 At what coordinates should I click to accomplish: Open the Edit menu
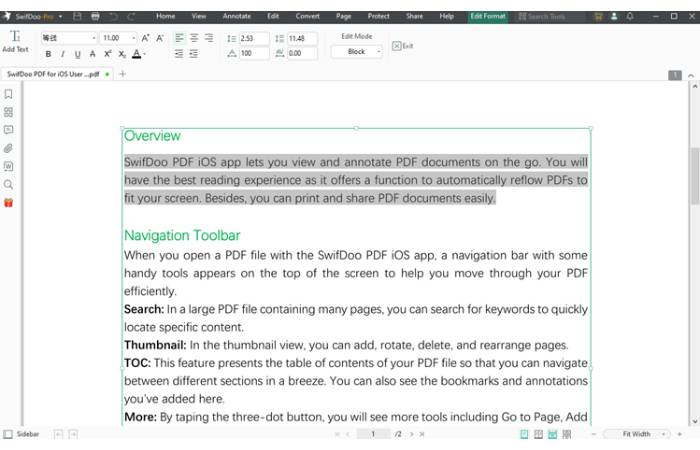(x=273, y=16)
